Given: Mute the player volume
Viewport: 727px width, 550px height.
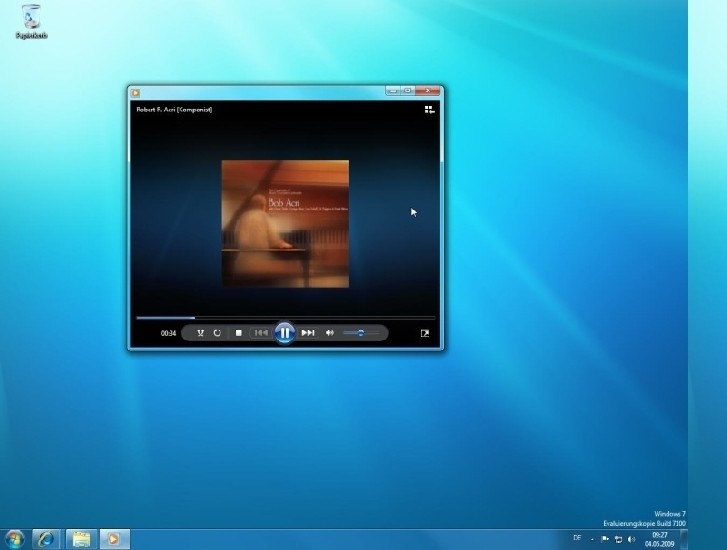Looking at the screenshot, I should coord(330,333).
